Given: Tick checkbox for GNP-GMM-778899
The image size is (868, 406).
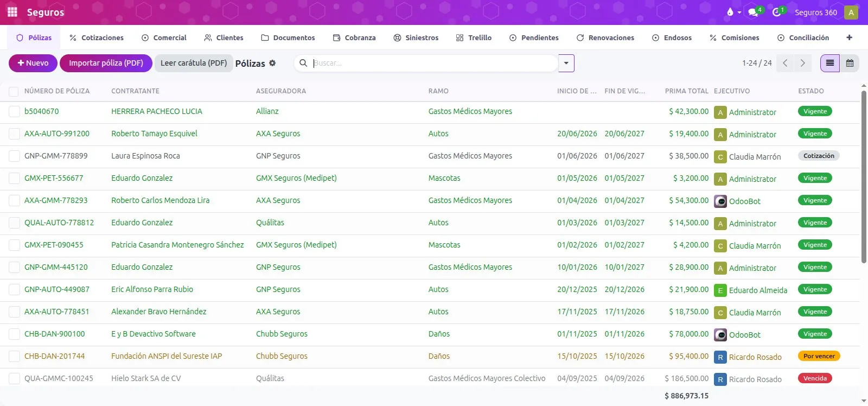Looking at the screenshot, I should (x=14, y=156).
